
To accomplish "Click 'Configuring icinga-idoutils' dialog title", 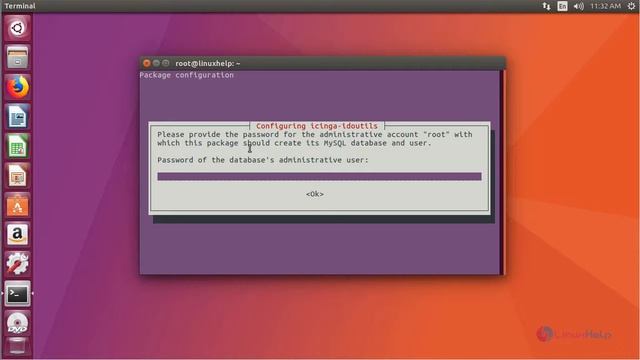I will tap(317, 126).
